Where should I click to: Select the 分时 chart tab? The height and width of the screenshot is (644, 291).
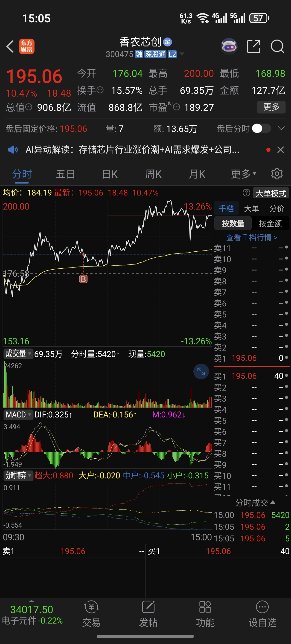coord(22,174)
